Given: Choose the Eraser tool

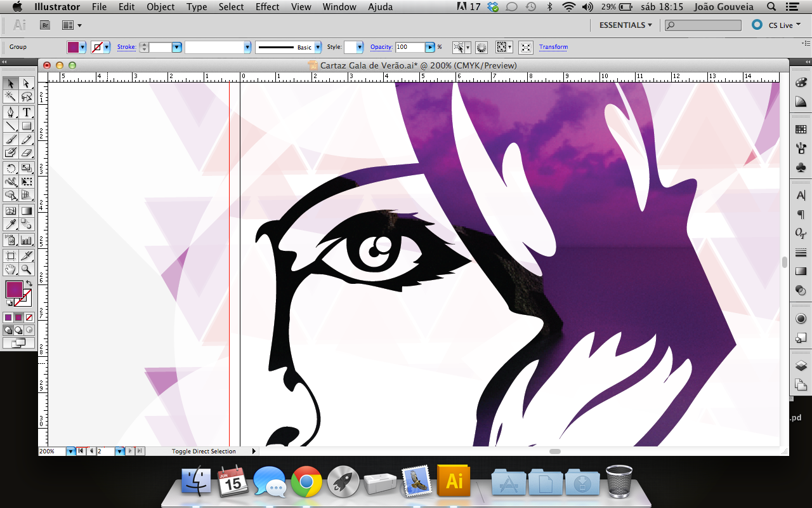Looking at the screenshot, I should (x=27, y=152).
